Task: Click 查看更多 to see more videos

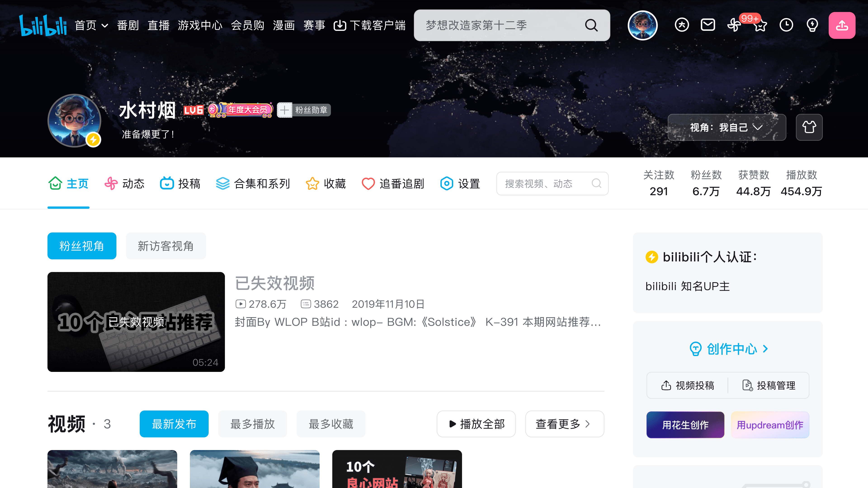Action: (564, 424)
